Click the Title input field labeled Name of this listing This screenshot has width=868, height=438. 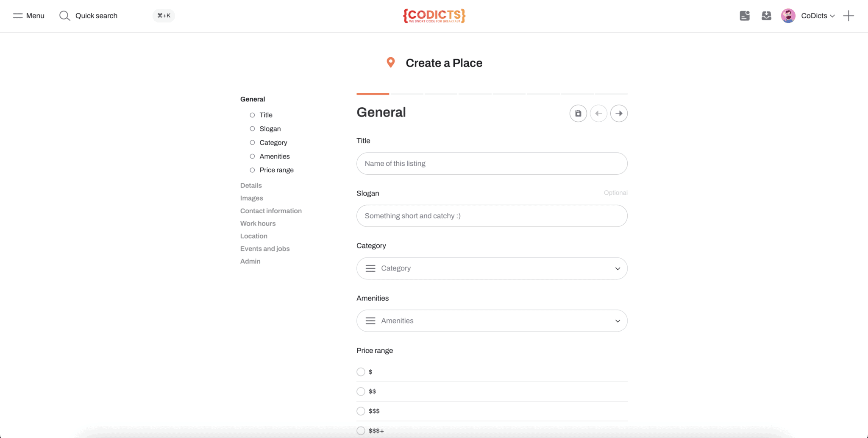point(491,163)
